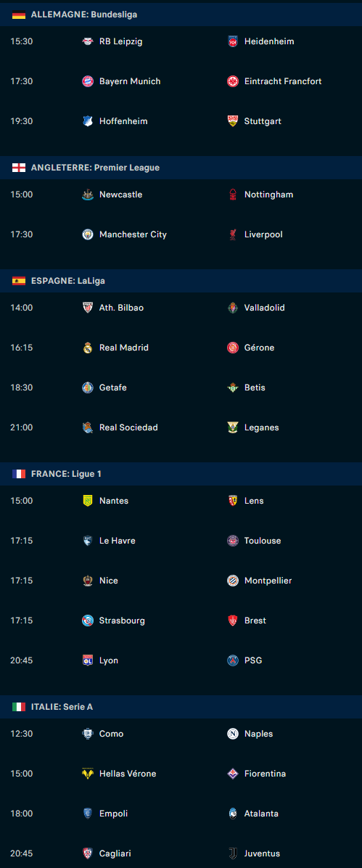Open the ANGLETERRE: Premier League header
Viewport: 362px width, 868px height.
click(181, 167)
